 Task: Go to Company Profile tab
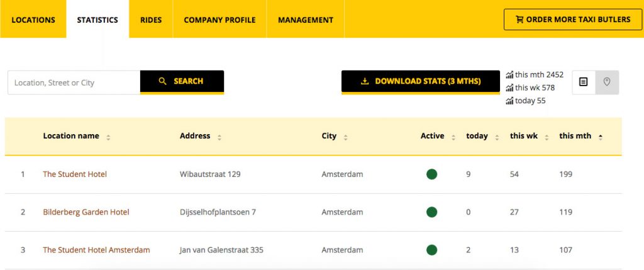[x=219, y=20]
